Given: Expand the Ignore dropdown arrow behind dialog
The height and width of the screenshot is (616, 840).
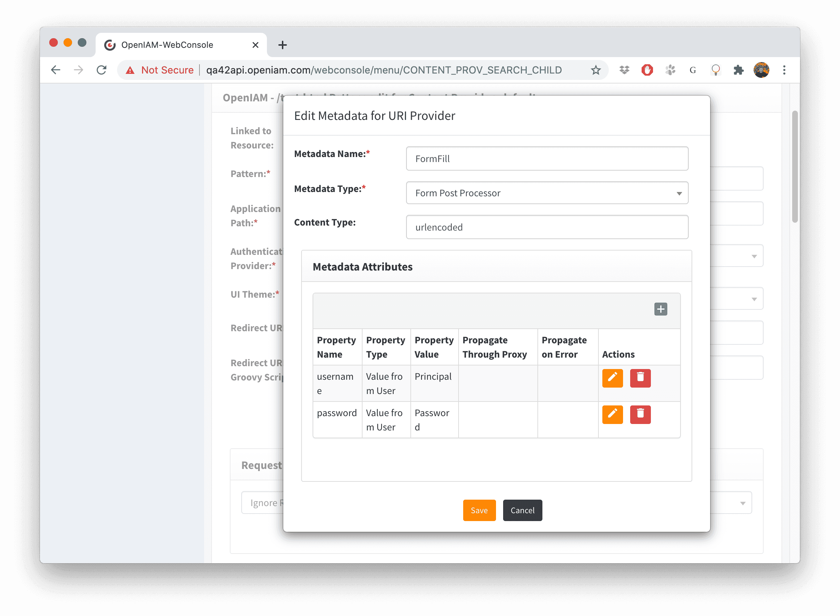Looking at the screenshot, I should (742, 503).
